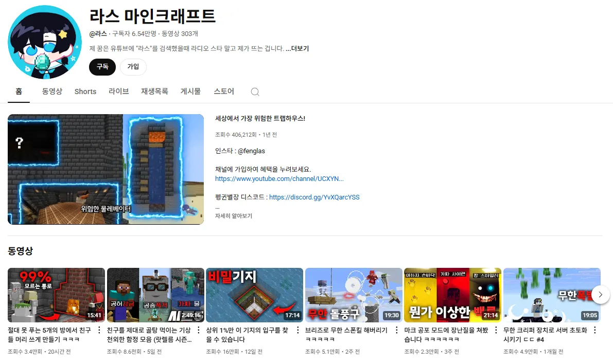Open options menu for 무한 크리퍼 장치 video
This screenshot has height=364, width=613.
pos(594,330)
